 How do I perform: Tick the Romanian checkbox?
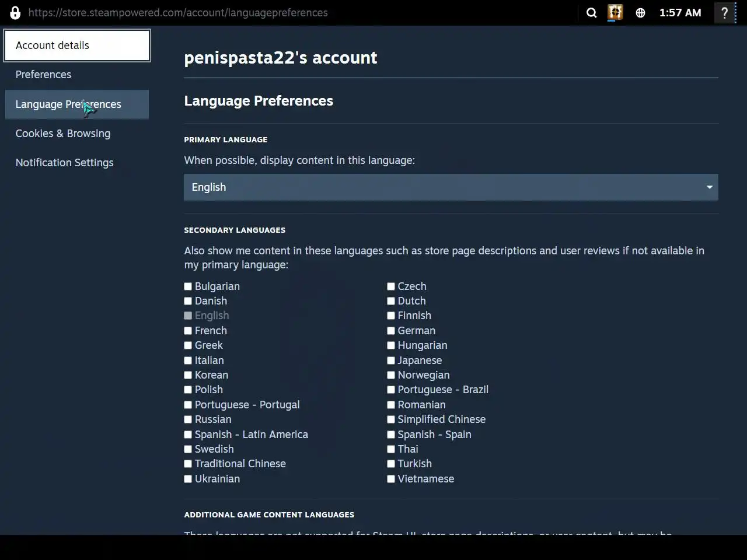[x=391, y=405]
